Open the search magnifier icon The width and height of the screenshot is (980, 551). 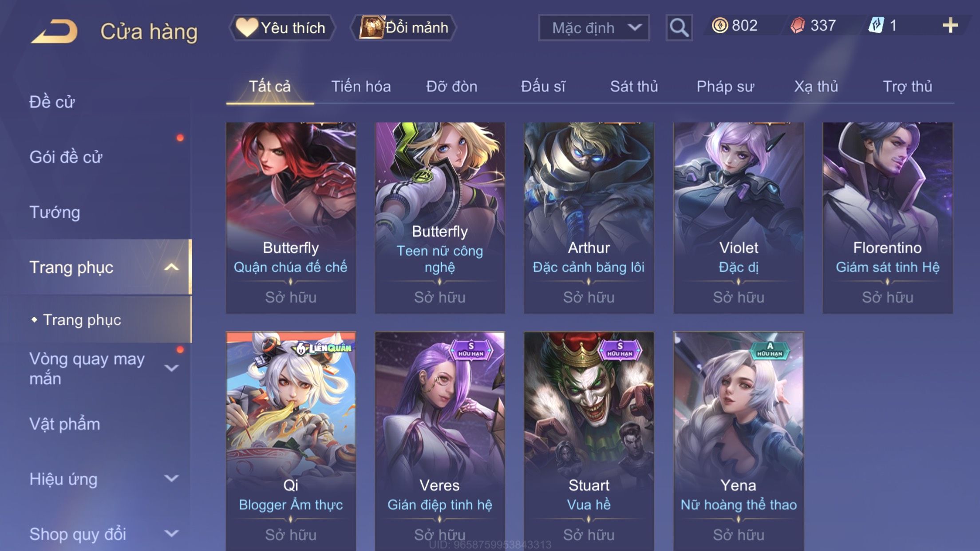click(679, 28)
